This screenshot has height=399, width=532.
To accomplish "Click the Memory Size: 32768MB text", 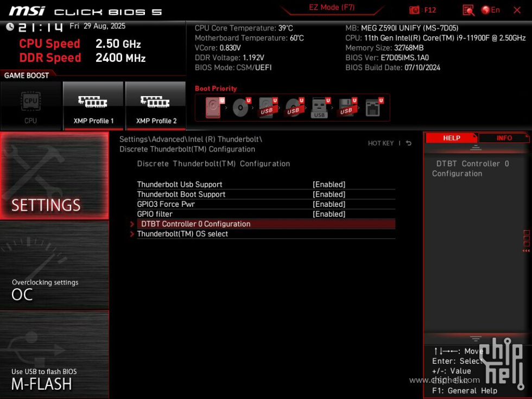I will (384, 48).
